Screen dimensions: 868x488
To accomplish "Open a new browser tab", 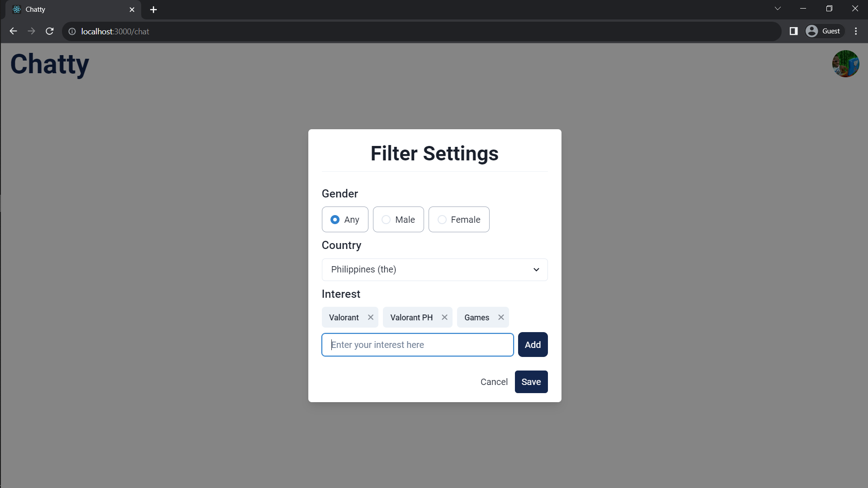I will [x=153, y=9].
